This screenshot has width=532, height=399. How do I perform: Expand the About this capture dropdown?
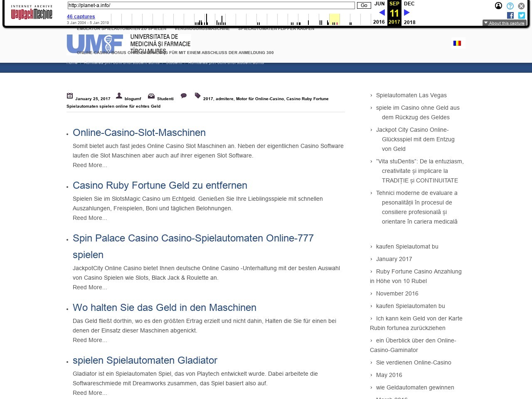coord(504,23)
